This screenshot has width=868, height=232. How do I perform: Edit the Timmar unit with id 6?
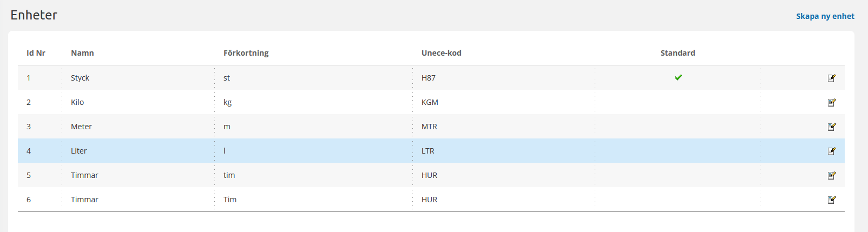point(832,200)
